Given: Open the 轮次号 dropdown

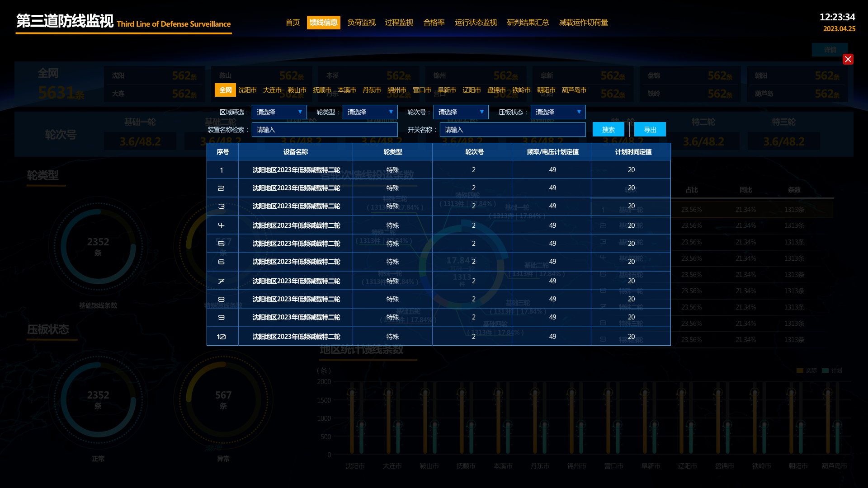Looking at the screenshot, I should click(x=461, y=112).
